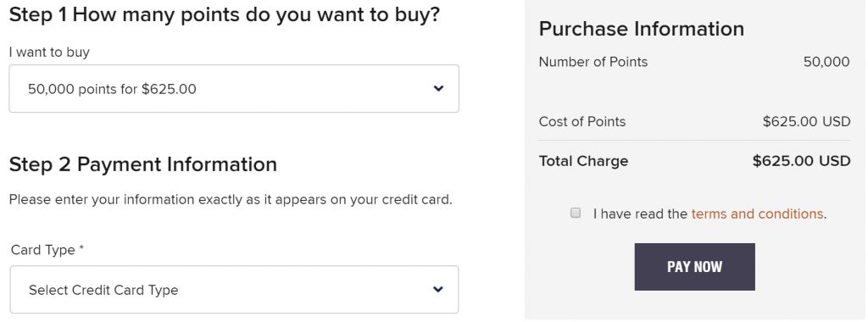Open the points amount dropdown chevron

point(438,88)
